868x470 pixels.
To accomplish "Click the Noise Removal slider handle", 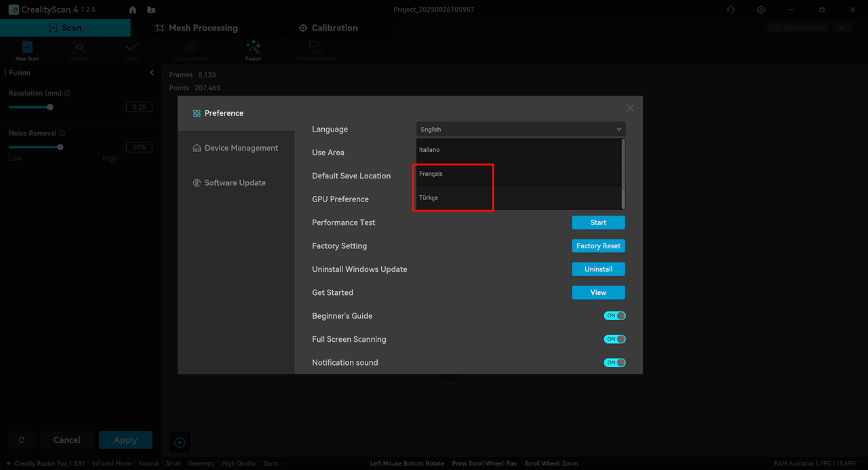I will [x=60, y=147].
